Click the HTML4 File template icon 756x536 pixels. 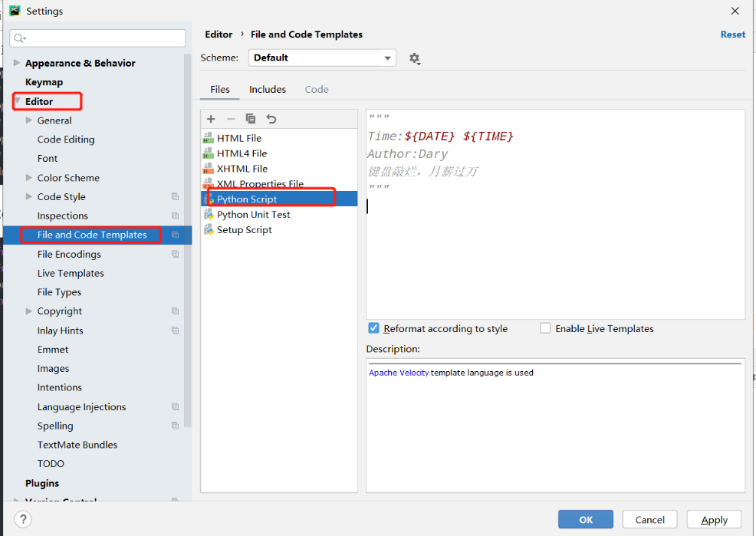[209, 153]
